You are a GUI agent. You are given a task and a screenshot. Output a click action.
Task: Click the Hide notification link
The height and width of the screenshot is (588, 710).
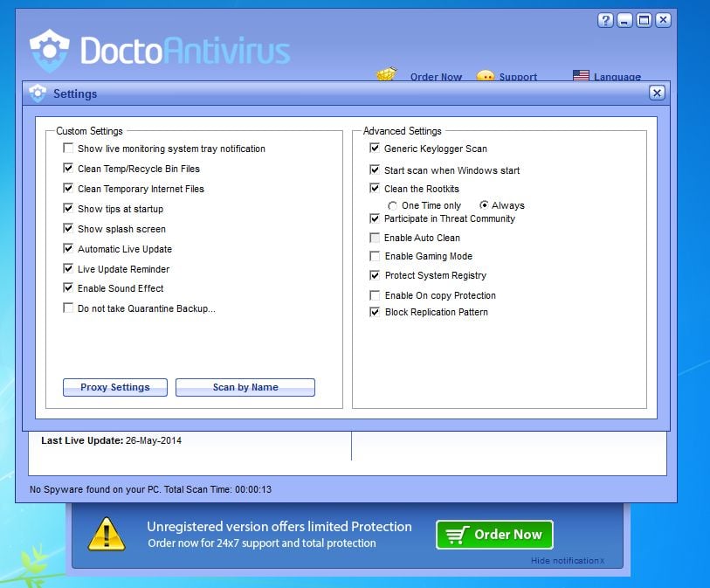pyautogui.click(x=567, y=561)
